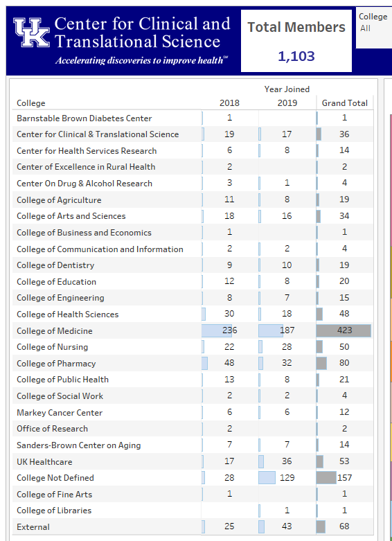Select the 80 grand total for Pharmacy
The height and width of the screenshot is (541, 392).
pos(344,363)
